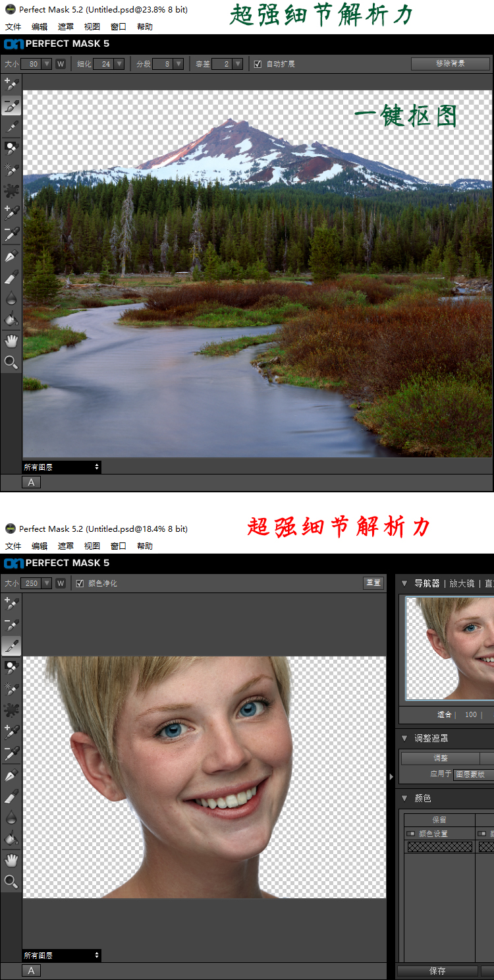The height and width of the screenshot is (980, 494).
Task: Select the Keep Brush (plus) in the 23.8% window
Action: coord(11,84)
